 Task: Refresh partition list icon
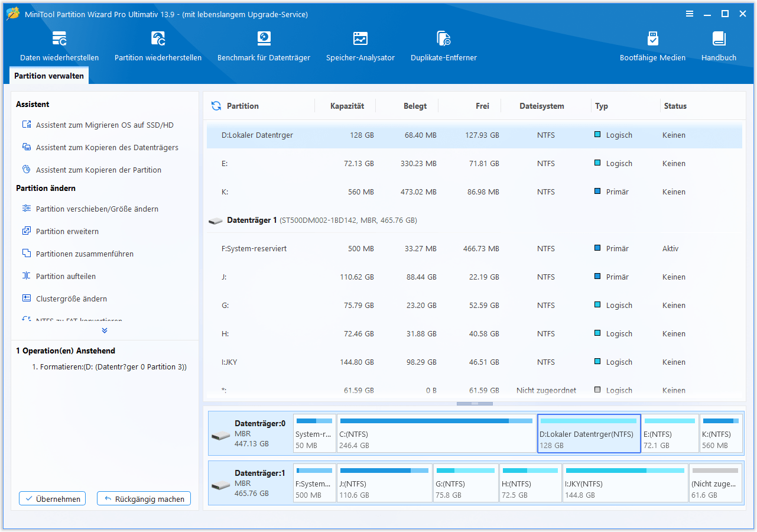click(x=216, y=106)
